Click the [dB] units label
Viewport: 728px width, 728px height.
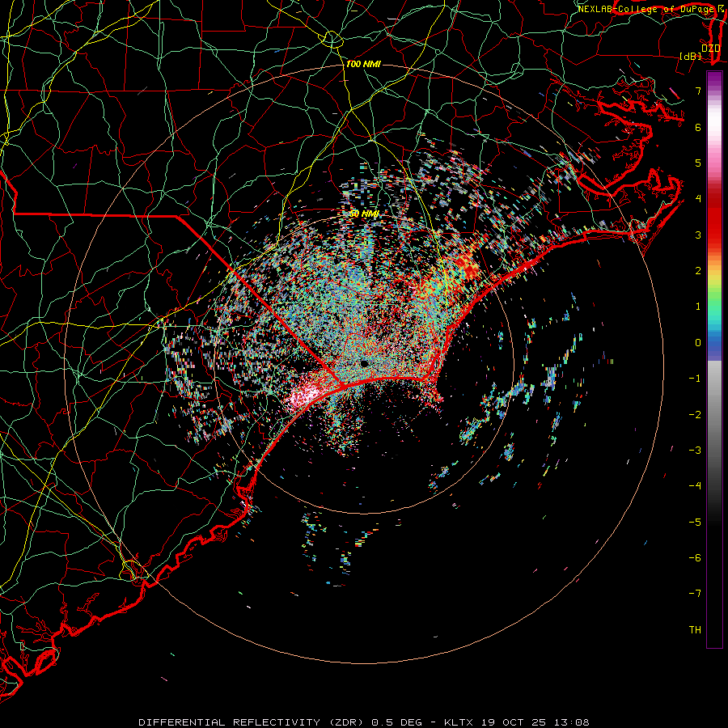[691, 57]
